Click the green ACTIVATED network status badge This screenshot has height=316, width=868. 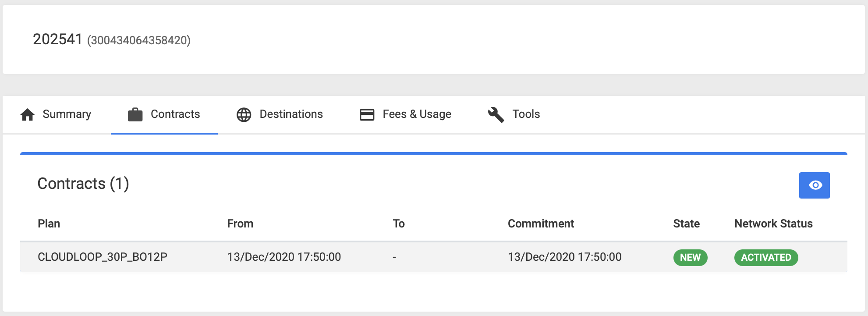tap(766, 258)
